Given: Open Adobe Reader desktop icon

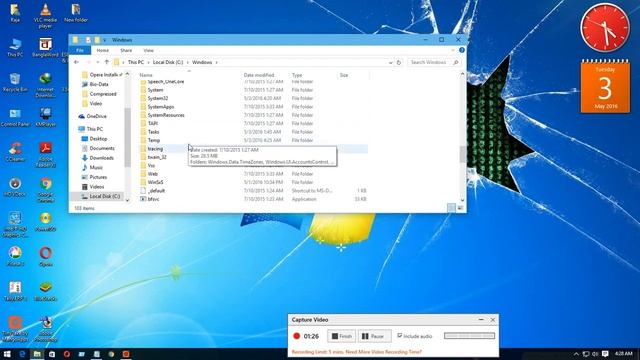Looking at the screenshot, I should (x=45, y=154).
